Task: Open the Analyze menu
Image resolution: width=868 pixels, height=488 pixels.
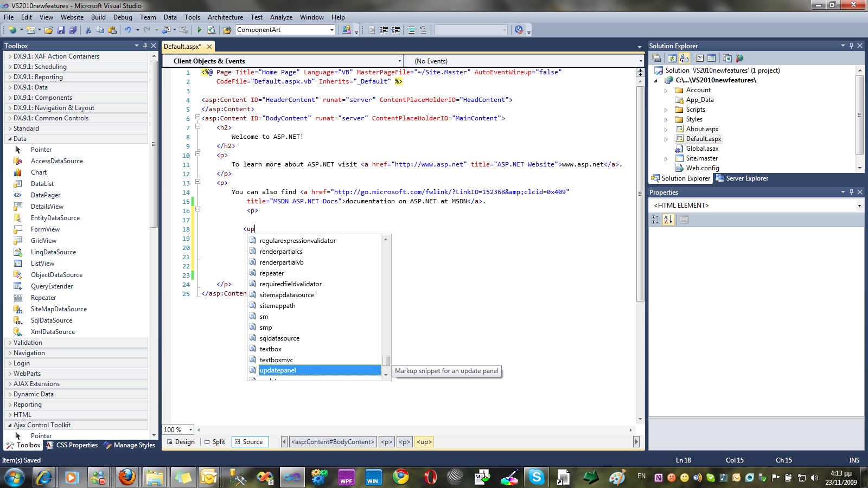Action: click(x=281, y=17)
